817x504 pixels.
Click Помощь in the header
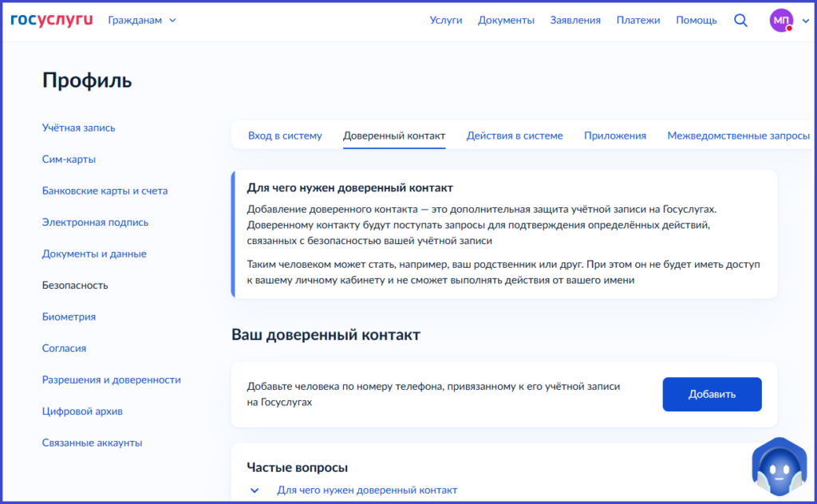click(697, 20)
